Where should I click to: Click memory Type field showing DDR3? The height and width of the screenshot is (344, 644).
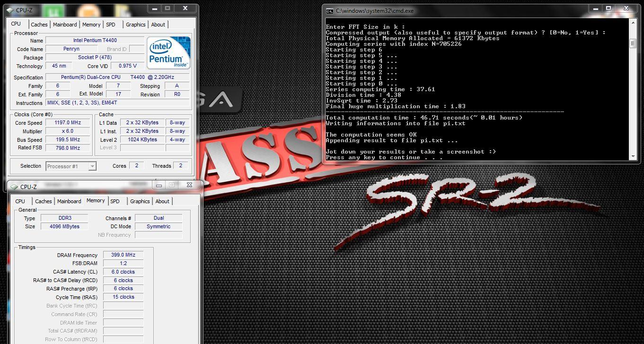[x=64, y=218]
